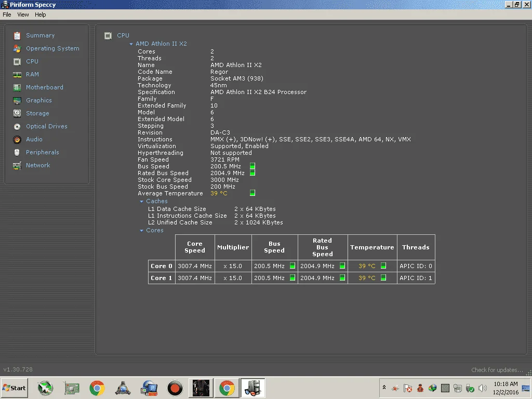The height and width of the screenshot is (399, 532).
Task: Open the Audio section
Action: (x=34, y=139)
